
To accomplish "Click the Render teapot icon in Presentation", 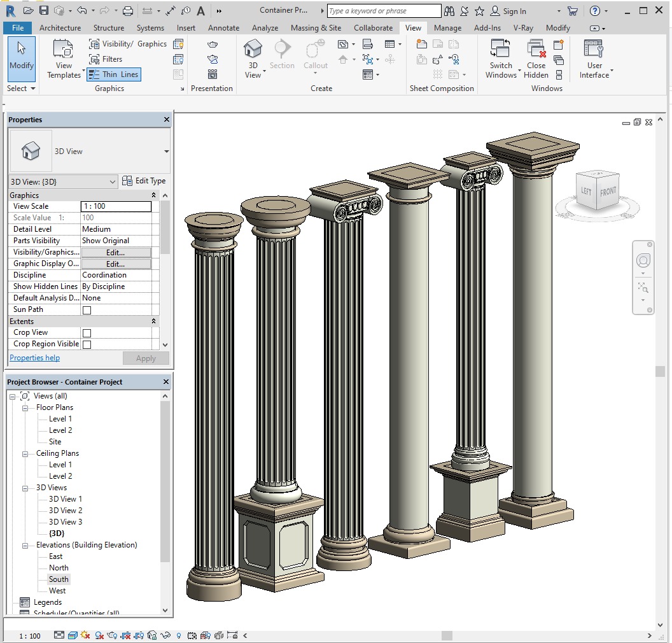I will click(212, 44).
